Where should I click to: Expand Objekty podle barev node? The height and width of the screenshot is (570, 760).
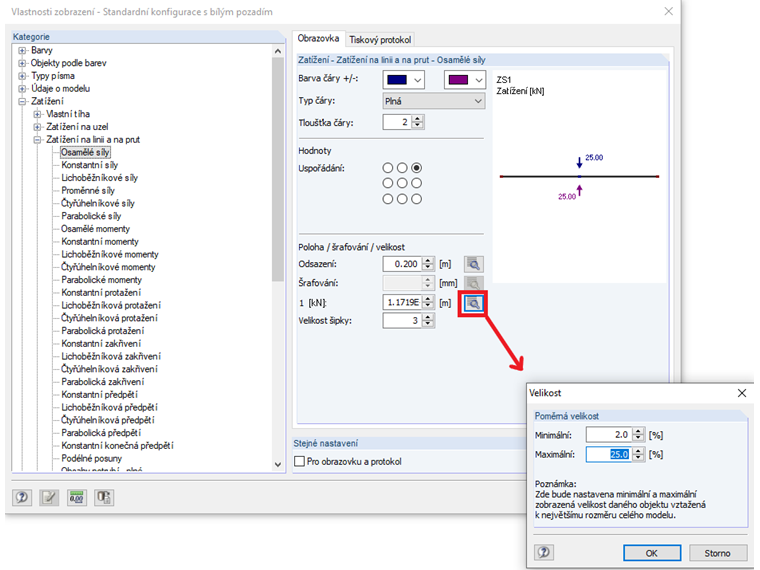[22, 63]
